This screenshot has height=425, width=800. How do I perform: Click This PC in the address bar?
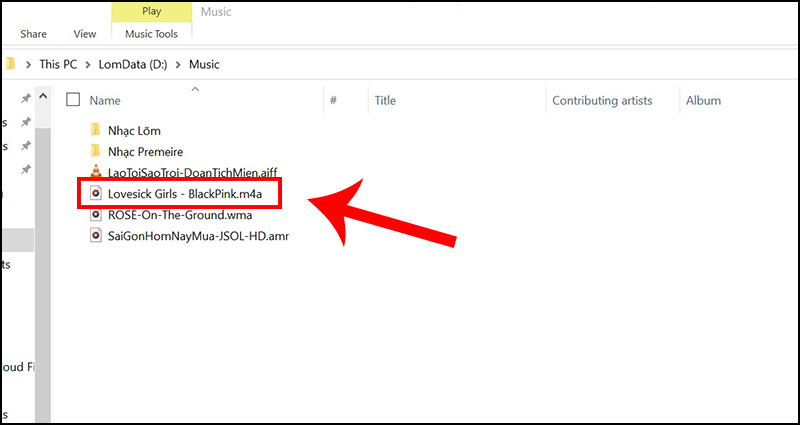point(58,64)
